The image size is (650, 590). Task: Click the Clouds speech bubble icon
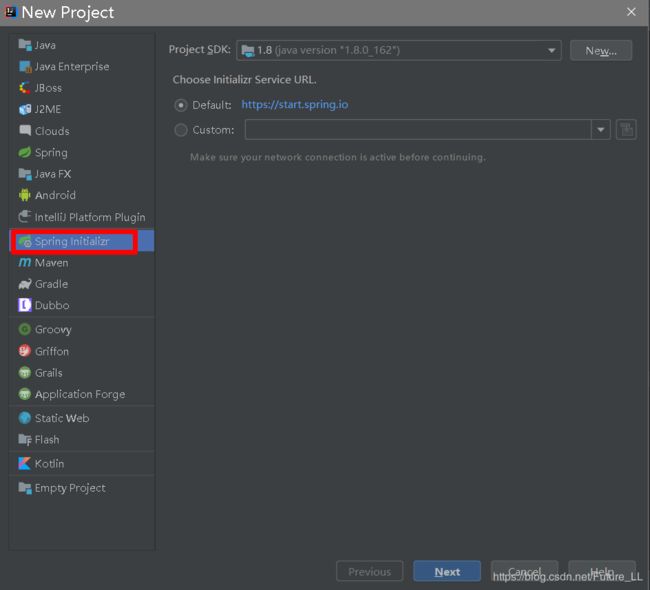pos(25,131)
